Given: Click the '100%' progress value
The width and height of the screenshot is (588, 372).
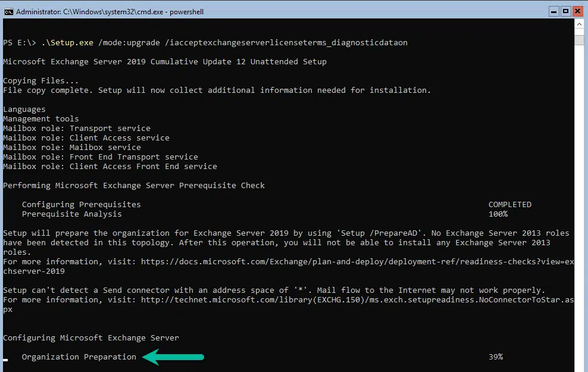Looking at the screenshot, I should (498, 214).
